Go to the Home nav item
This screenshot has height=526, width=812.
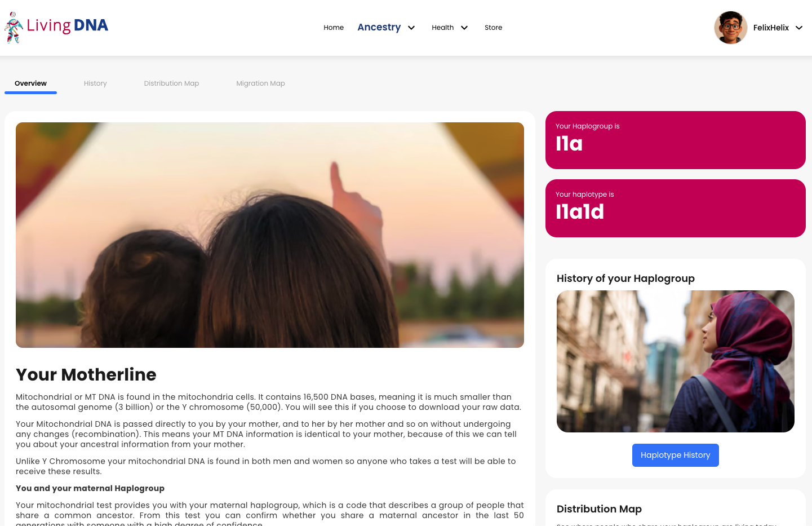pos(334,28)
